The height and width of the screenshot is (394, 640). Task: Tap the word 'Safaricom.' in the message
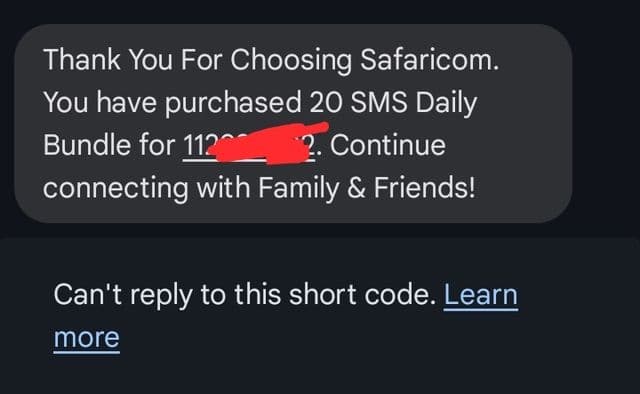click(x=429, y=60)
